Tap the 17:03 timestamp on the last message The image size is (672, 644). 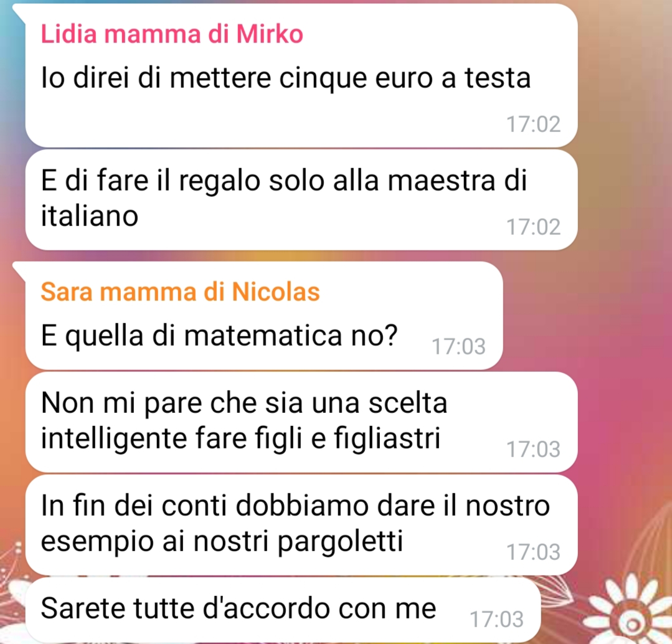(x=496, y=620)
